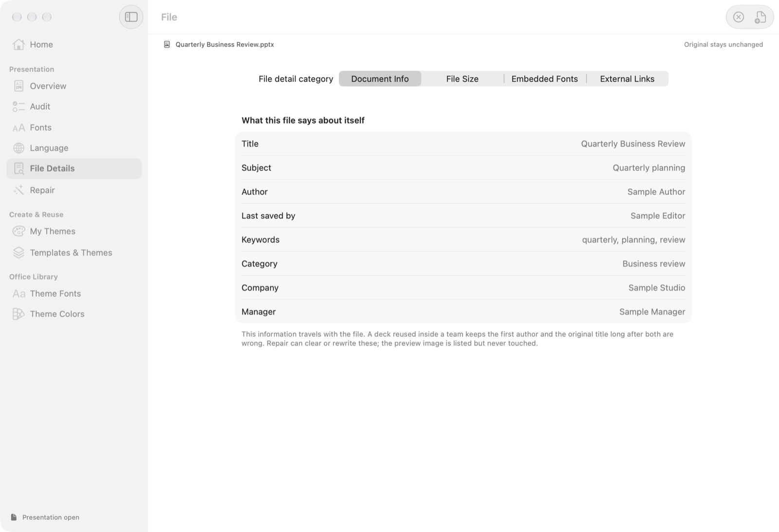Click the What this file says about itself heading
The height and width of the screenshot is (532, 779).
(303, 120)
